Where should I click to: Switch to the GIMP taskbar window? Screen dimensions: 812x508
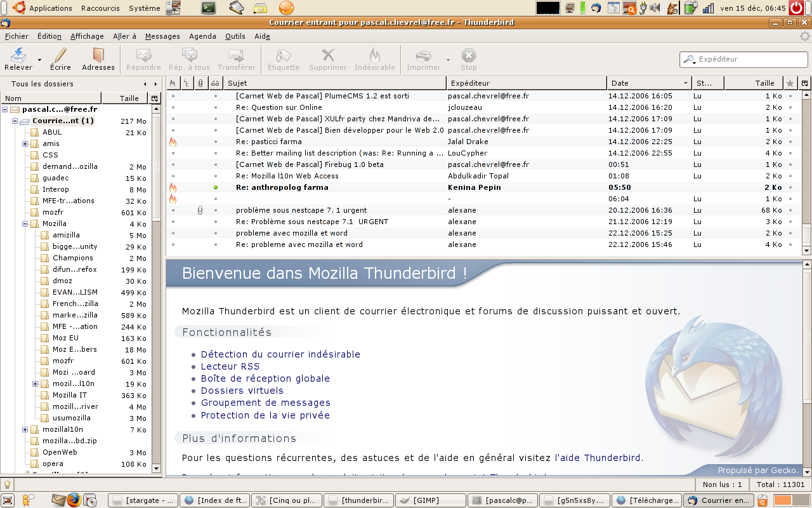coord(431,500)
